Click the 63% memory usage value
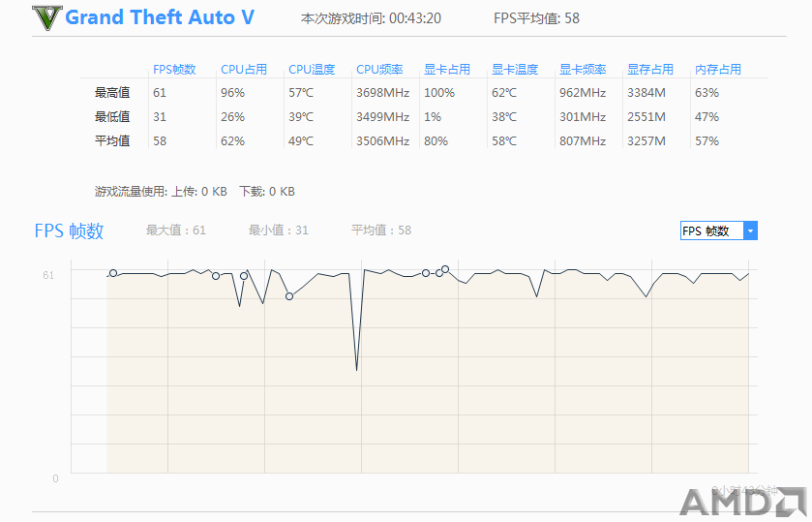 click(x=707, y=93)
